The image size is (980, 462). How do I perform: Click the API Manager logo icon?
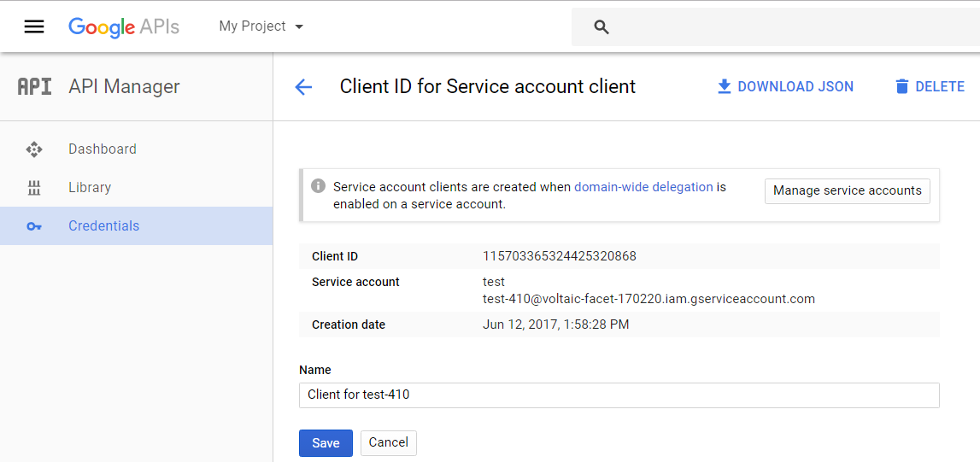click(x=35, y=86)
